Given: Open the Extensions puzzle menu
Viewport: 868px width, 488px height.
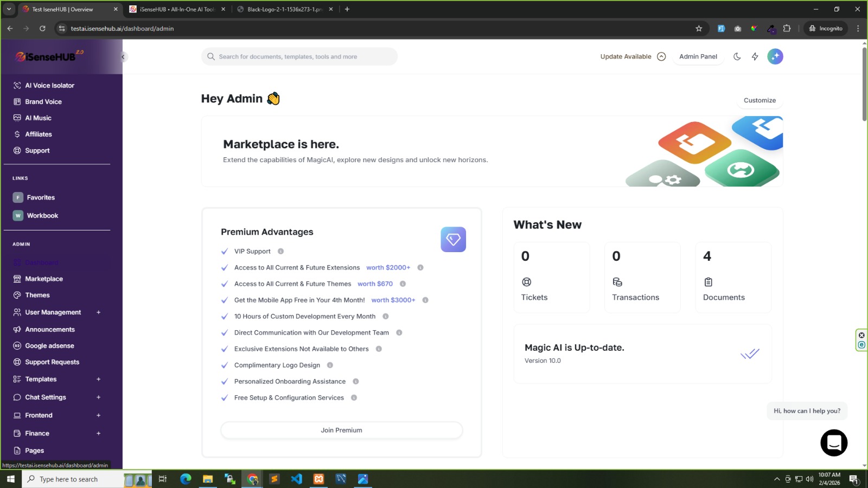Looking at the screenshot, I should pos(787,29).
